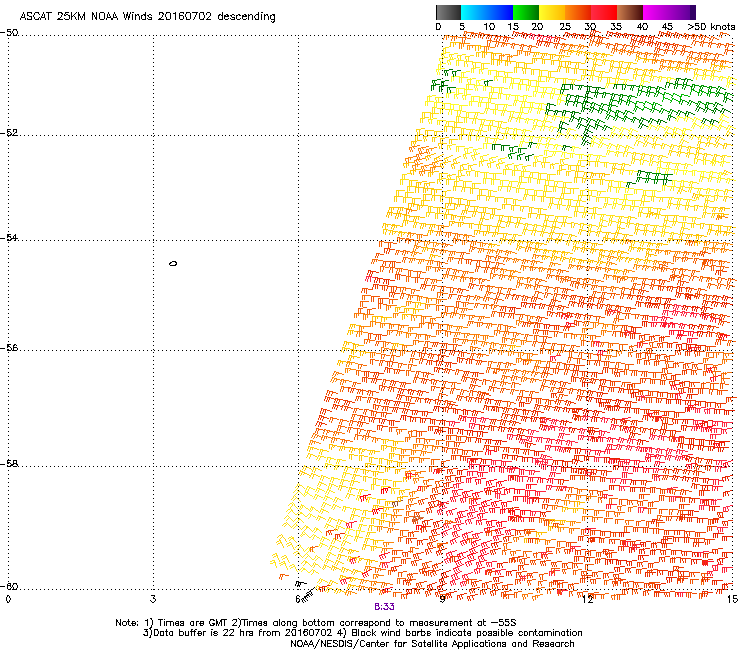Click the legend label "25" under the color bar
Image resolution: width=740 pixels, height=650 pixels.
point(565,27)
